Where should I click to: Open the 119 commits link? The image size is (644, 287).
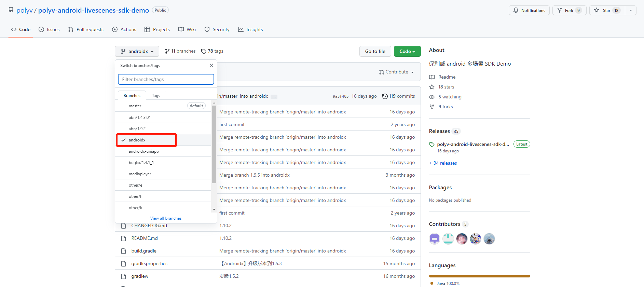point(399,96)
